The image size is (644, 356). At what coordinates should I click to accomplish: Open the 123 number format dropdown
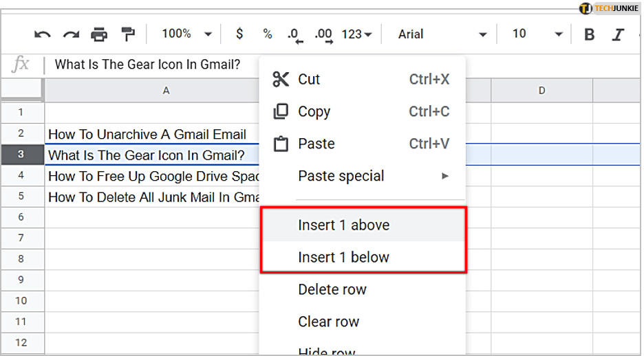357,34
